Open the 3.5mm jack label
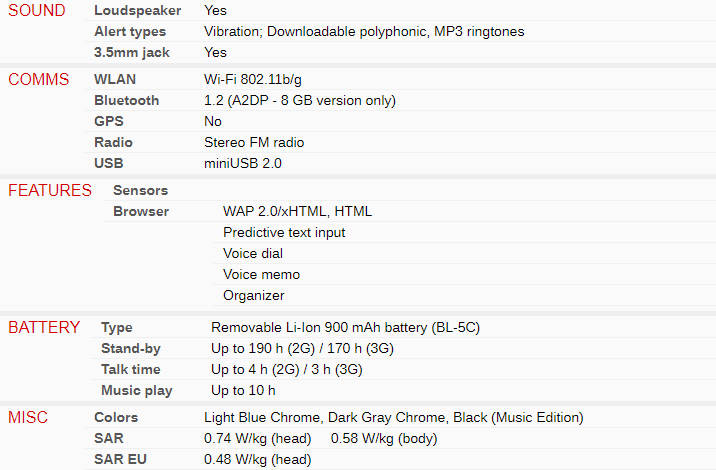 click(x=132, y=53)
